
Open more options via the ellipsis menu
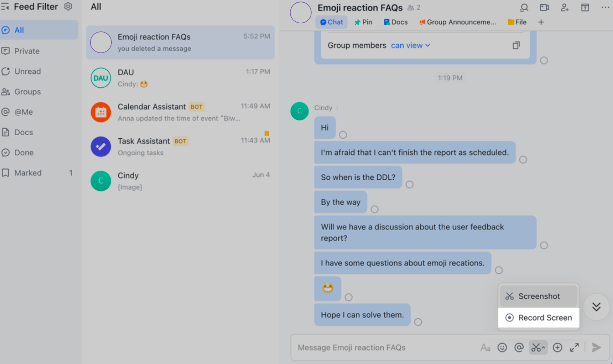605,7
